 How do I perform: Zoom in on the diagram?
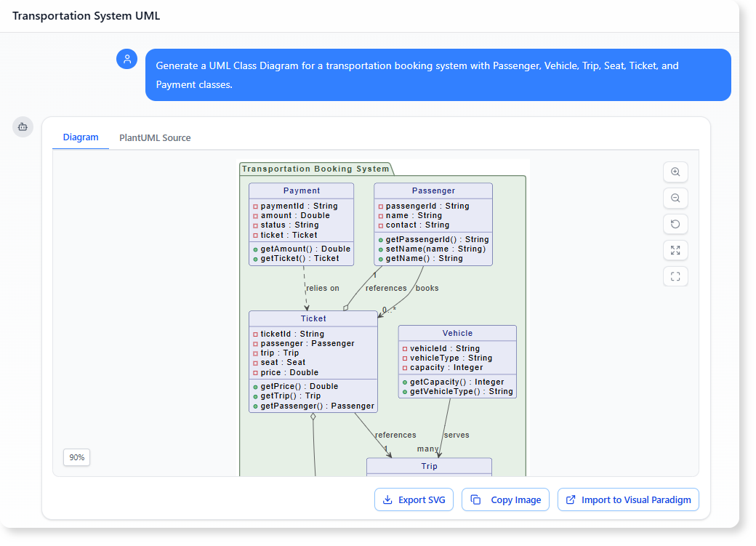675,172
